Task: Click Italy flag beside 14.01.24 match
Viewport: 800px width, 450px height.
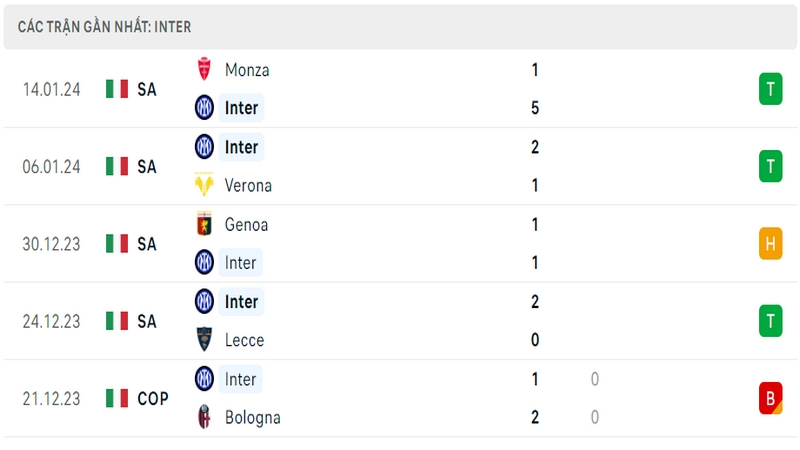Action: pos(117,89)
